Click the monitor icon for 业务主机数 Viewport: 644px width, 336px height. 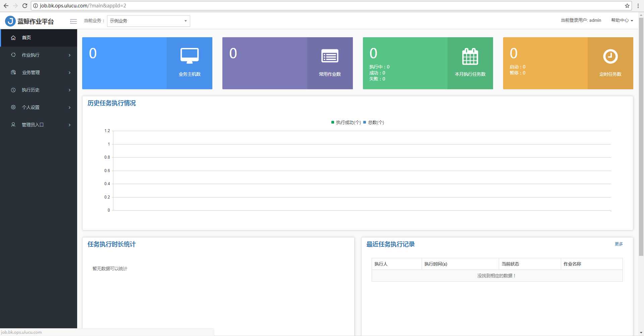coord(190,56)
